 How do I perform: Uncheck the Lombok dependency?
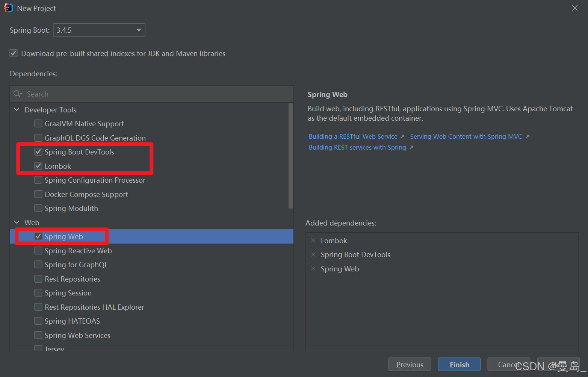(38, 166)
